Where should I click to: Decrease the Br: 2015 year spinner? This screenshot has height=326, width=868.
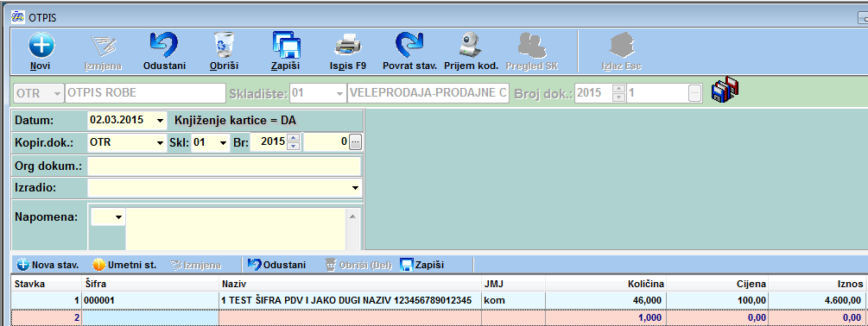pos(294,147)
